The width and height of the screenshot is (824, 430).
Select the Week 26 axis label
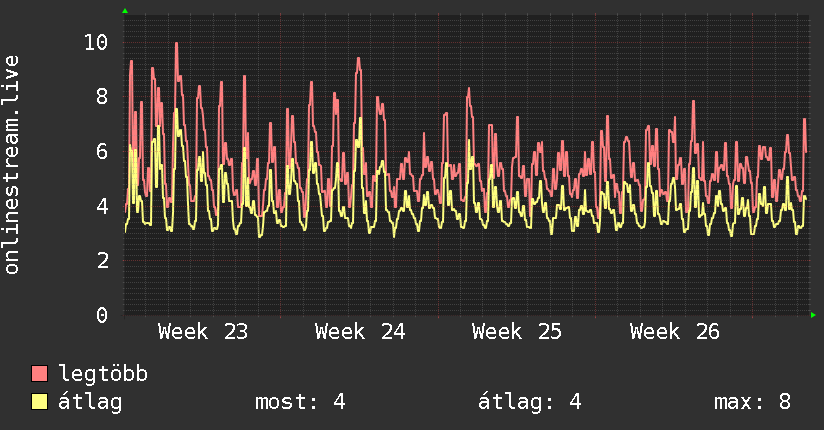tap(675, 332)
